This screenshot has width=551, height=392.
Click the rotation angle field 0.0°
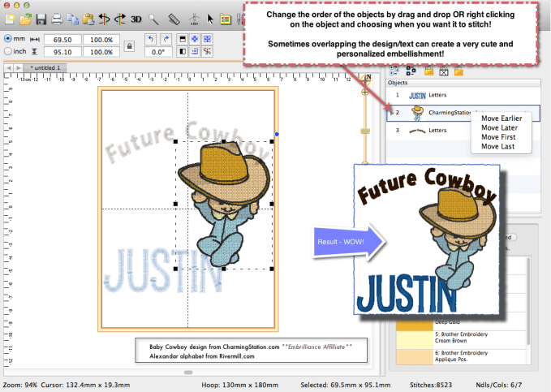[x=158, y=52]
